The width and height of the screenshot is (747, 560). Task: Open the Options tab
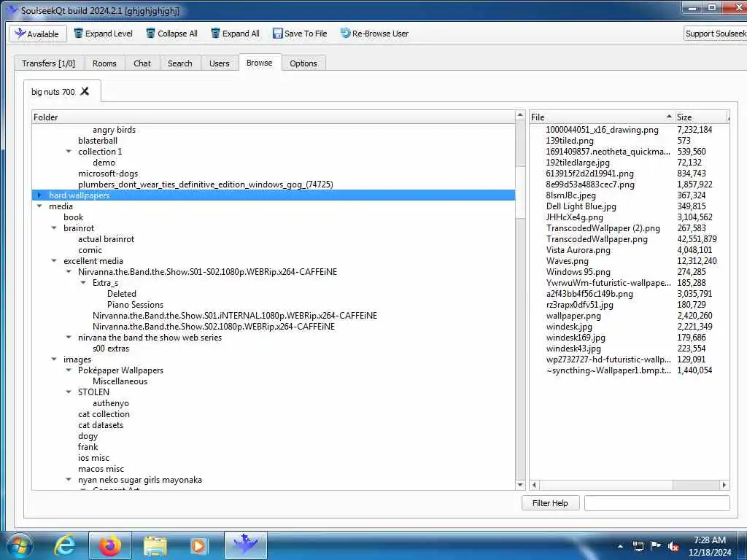[303, 63]
